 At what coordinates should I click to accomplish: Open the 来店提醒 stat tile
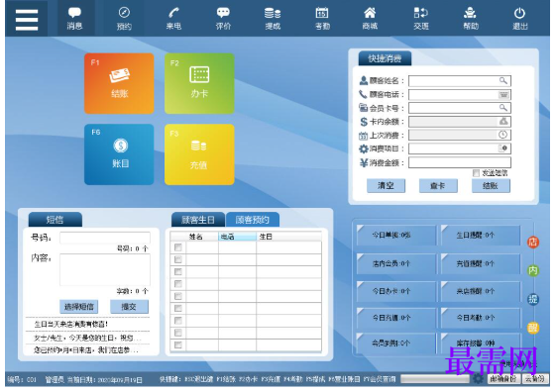480,291
